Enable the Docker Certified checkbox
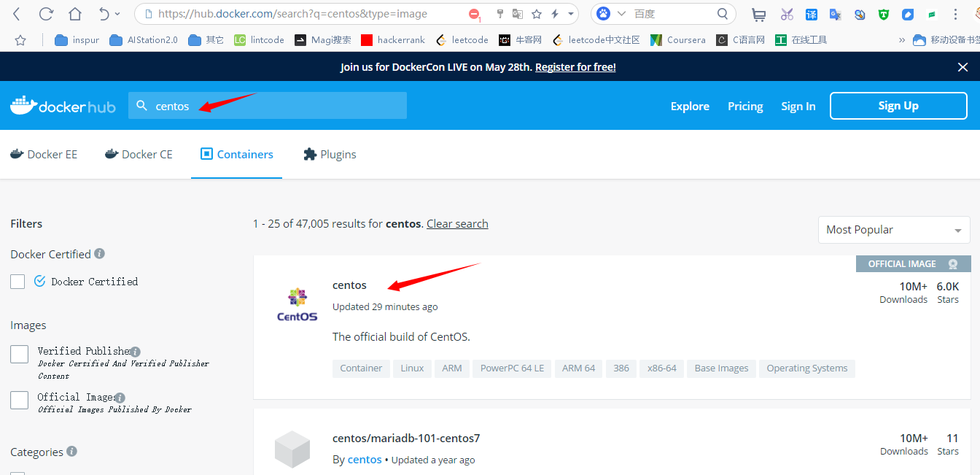The height and width of the screenshot is (475, 980). point(18,282)
